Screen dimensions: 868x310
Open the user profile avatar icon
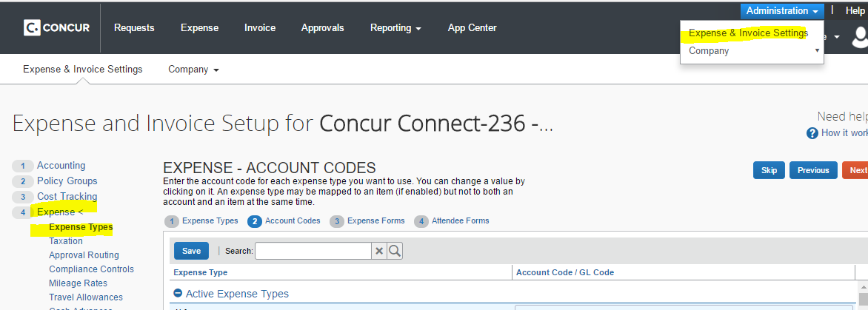(x=860, y=37)
